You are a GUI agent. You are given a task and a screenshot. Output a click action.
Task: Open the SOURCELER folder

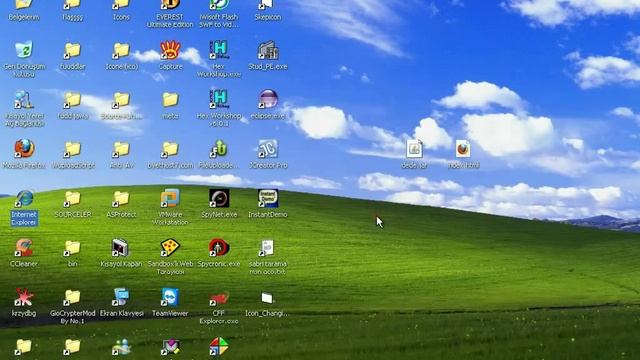coord(72,199)
